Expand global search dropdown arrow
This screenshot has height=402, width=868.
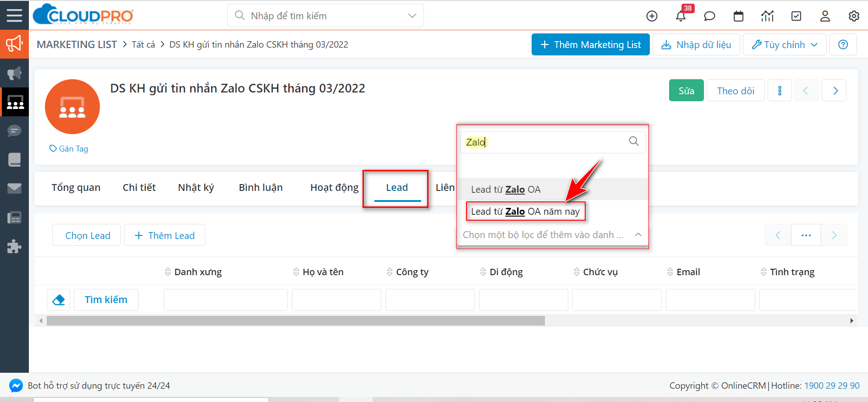[412, 16]
